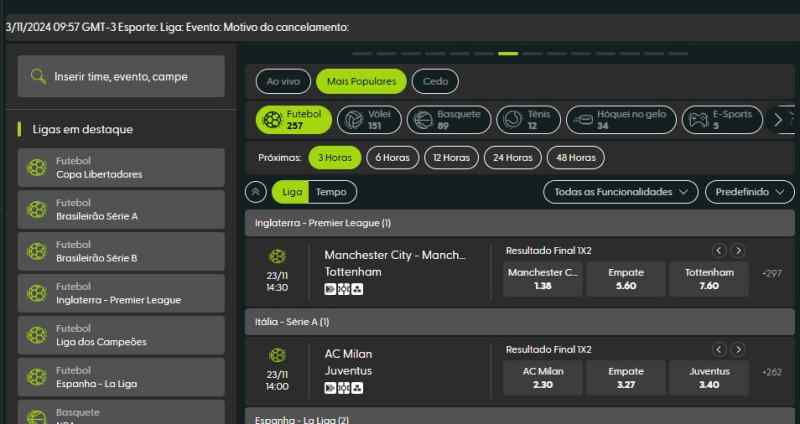Click the last banner carousel indicator dash

click(678, 53)
